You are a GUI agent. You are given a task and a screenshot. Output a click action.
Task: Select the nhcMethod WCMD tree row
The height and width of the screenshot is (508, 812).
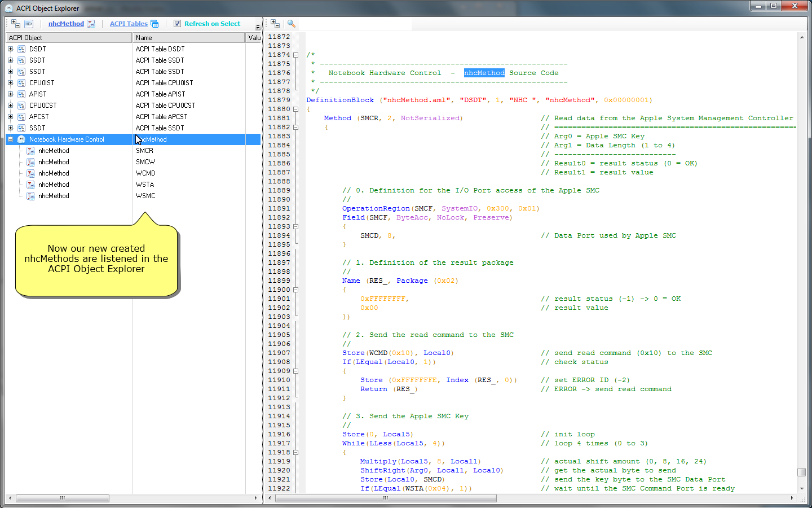pos(54,173)
